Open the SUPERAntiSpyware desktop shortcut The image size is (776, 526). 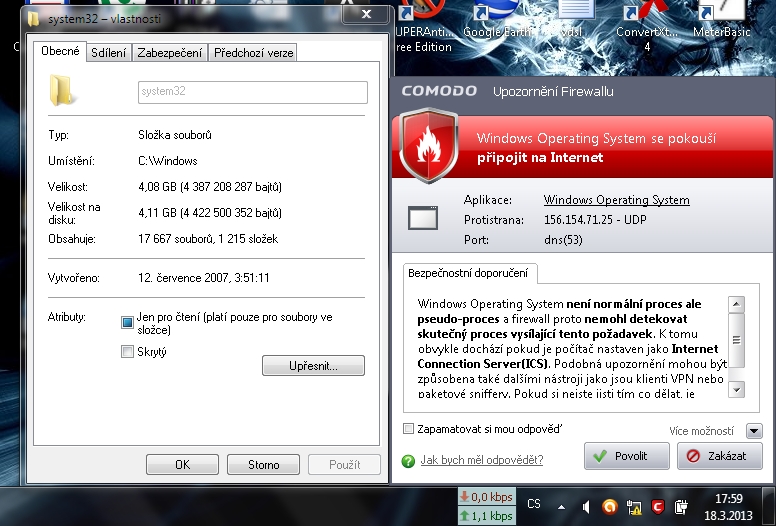tap(424, 25)
